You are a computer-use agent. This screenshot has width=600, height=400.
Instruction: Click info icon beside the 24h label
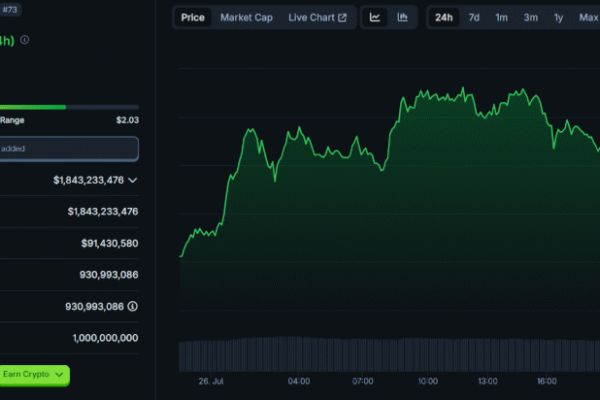pyautogui.click(x=25, y=40)
